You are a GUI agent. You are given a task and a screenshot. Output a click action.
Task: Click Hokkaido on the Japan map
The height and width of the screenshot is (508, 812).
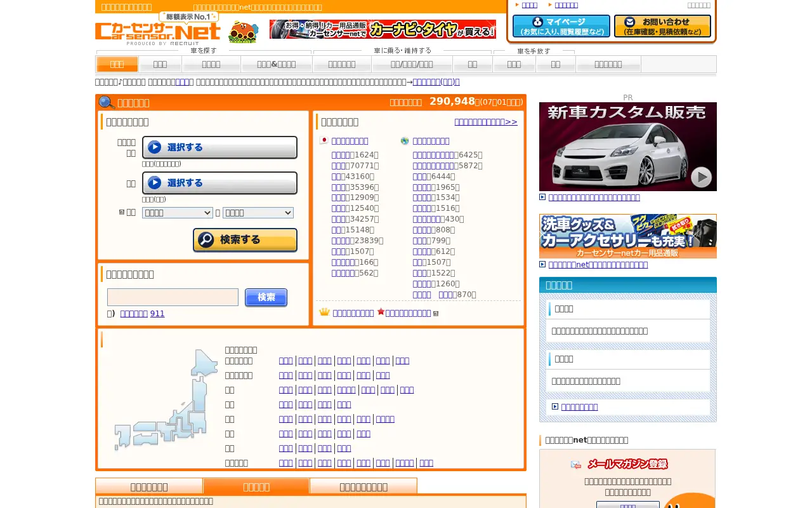coord(204,363)
